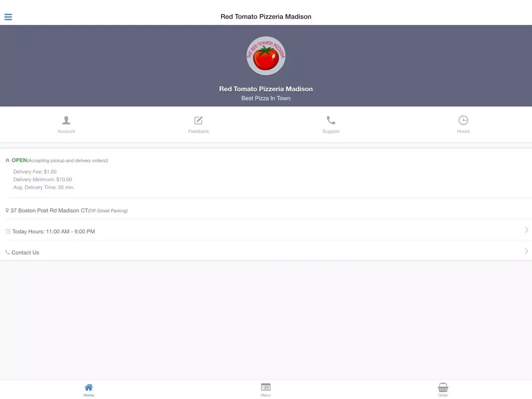Viewport: 532px width, 399px height.
Task: Click the Off-Street Parking note
Action: pos(108,211)
